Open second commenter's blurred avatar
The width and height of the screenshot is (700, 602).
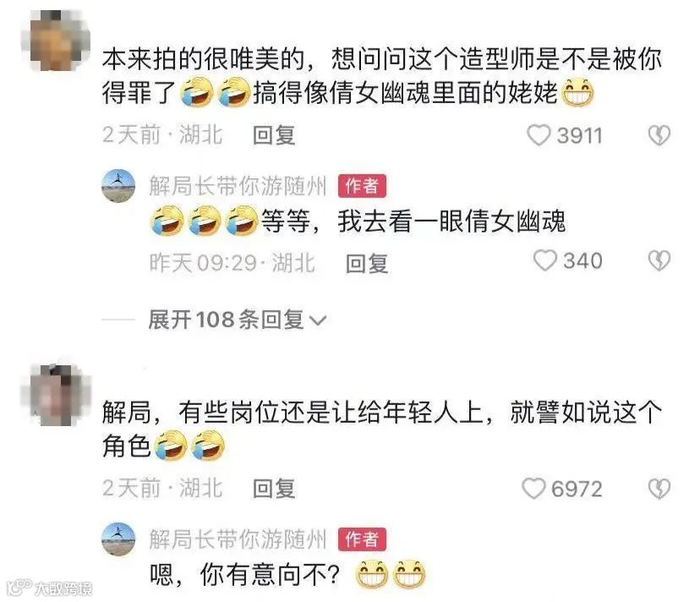pos(56,394)
